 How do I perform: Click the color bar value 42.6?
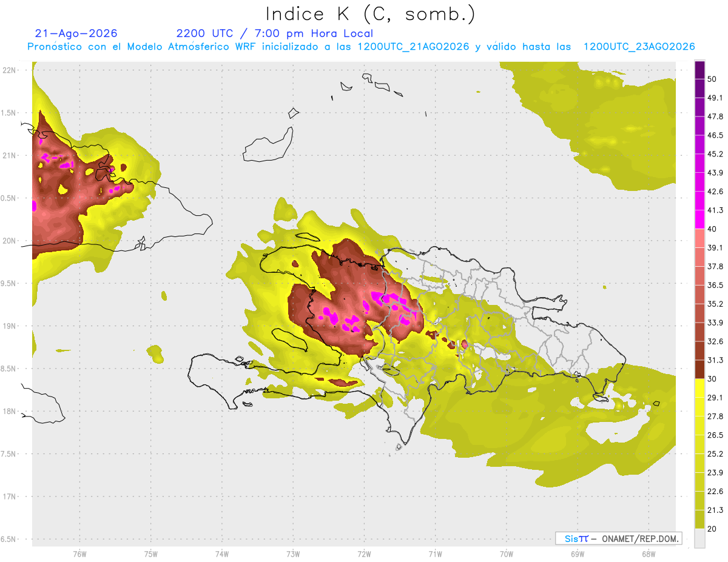point(715,192)
